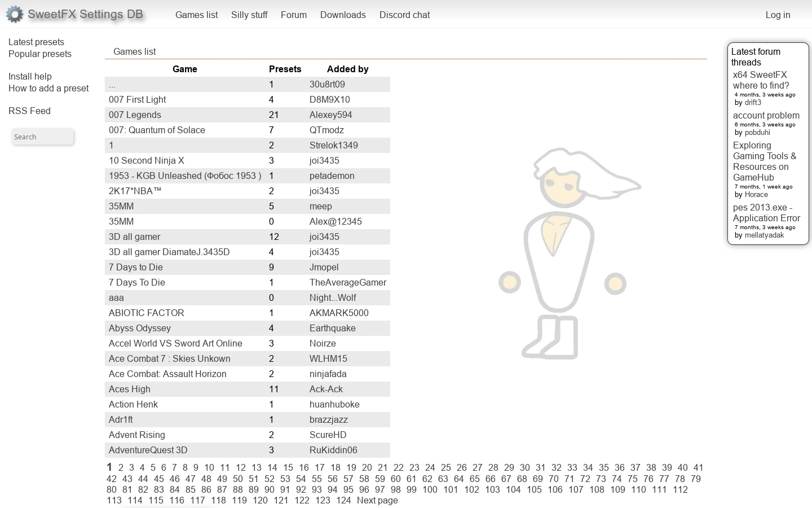This screenshot has width=812, height=508.
Task: Open 10 Second Ninja X entry
Action: coord(147,160)
